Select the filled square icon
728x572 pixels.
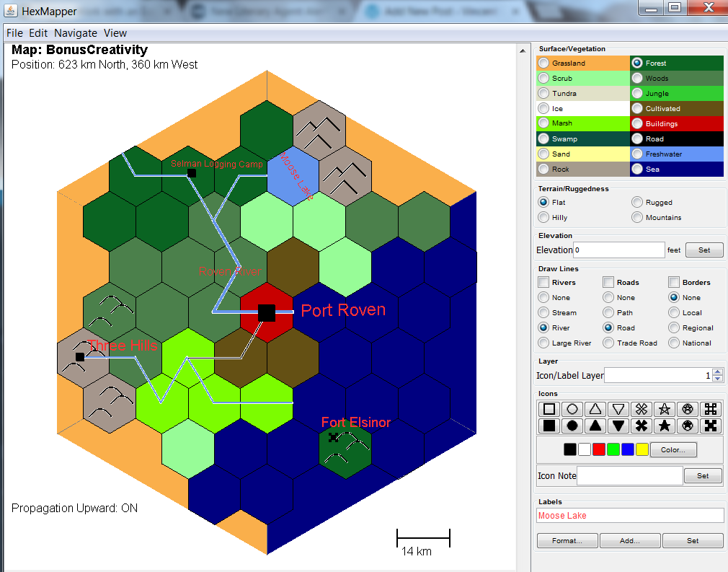[x=549, y=426]
